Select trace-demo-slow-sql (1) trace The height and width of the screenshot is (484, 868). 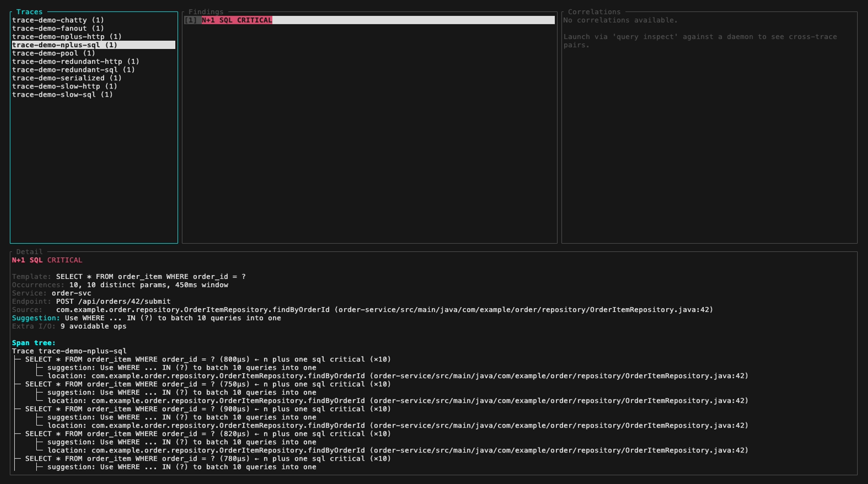click(x=62, y=94)
